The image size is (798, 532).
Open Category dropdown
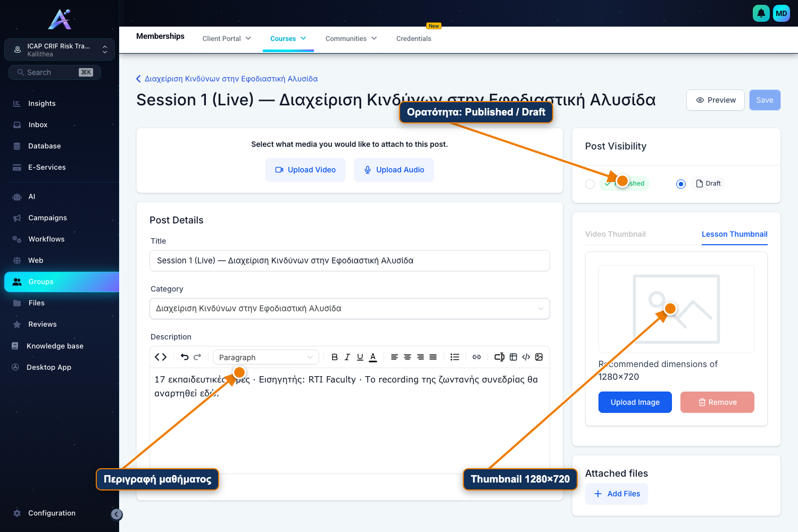[350, 309]
